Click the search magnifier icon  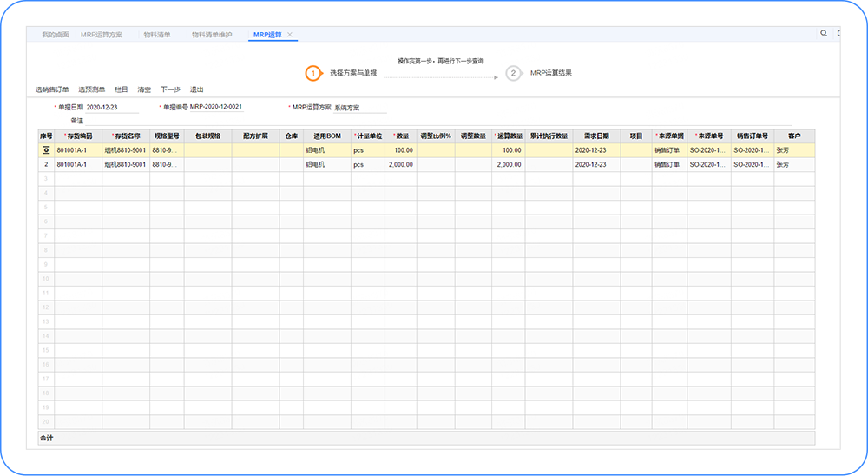coord(824,33)
